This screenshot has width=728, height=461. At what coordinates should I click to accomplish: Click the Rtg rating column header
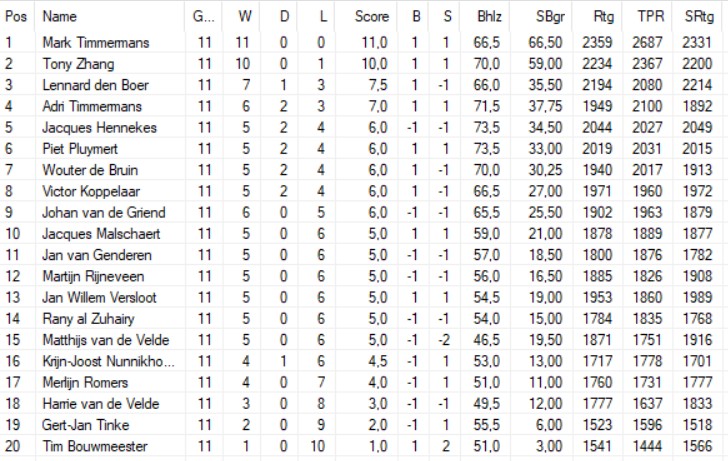coord(604,17)
